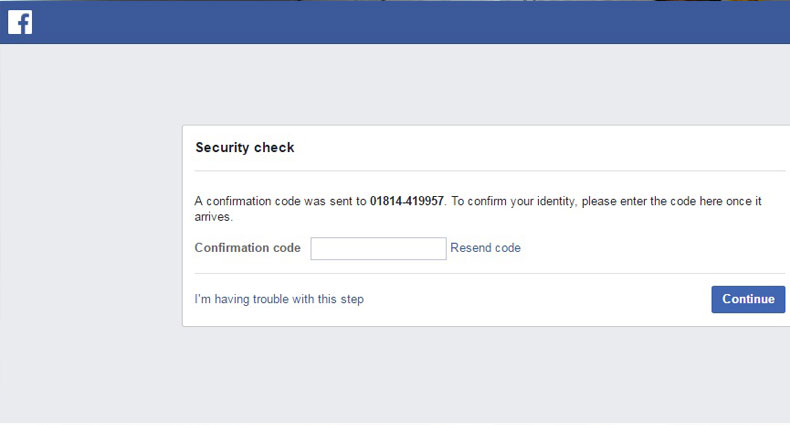Screen dimensions: 790x425
Task: Click the phone number 01814-419957
Action: [x=406, y=201]
